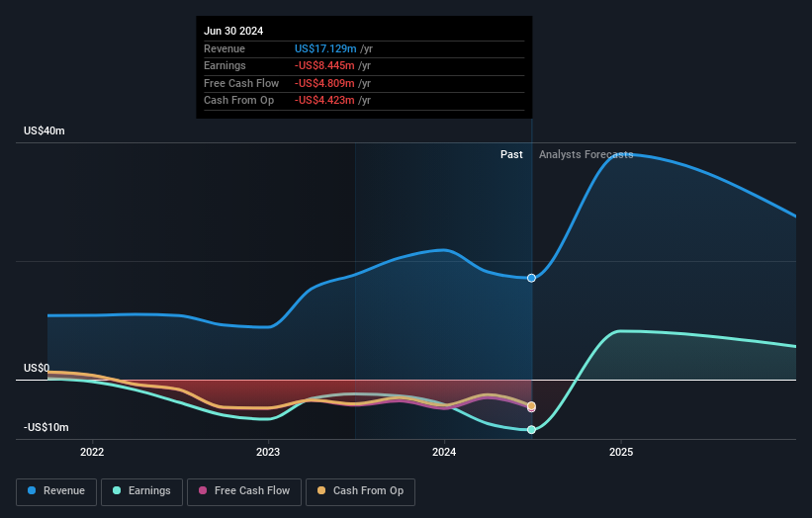Click the Earnings row label in tooltip

pos(225,65)
